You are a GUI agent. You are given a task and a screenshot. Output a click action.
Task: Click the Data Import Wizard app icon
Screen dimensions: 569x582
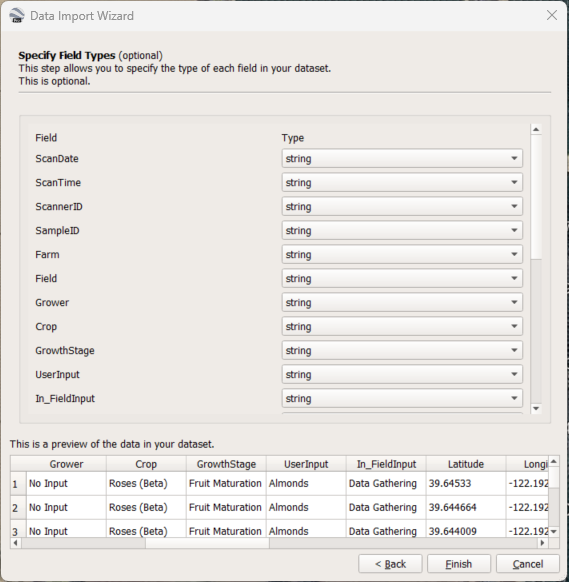(x=16, y=16)
